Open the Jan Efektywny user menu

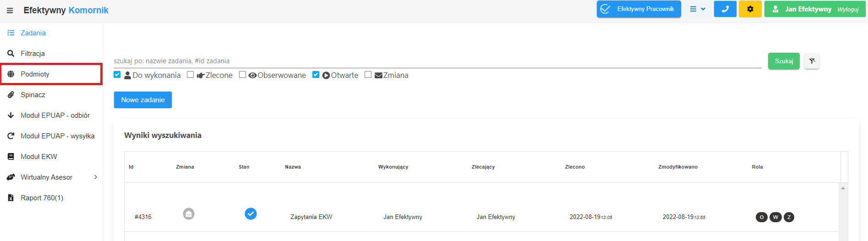[x=807, y=9]
